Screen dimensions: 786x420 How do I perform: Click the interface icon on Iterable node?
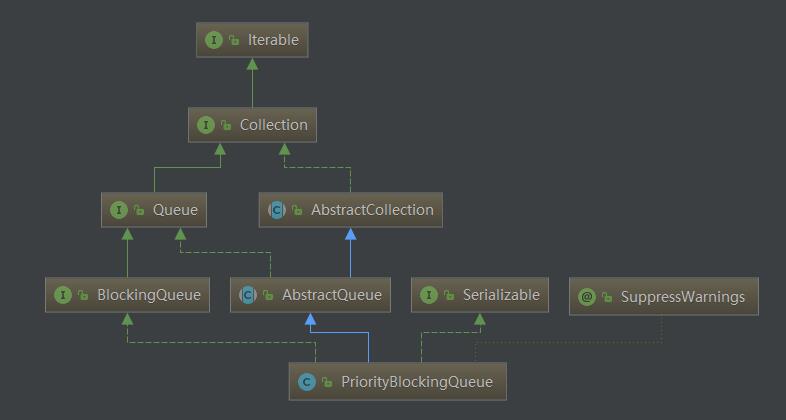pyautogui.click(x=214, y=40)
